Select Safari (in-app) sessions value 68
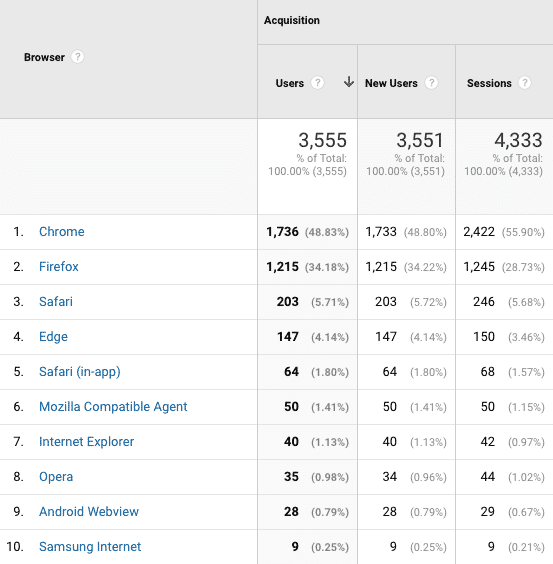The height and width of the screenshot is (564, 553). 488,372
